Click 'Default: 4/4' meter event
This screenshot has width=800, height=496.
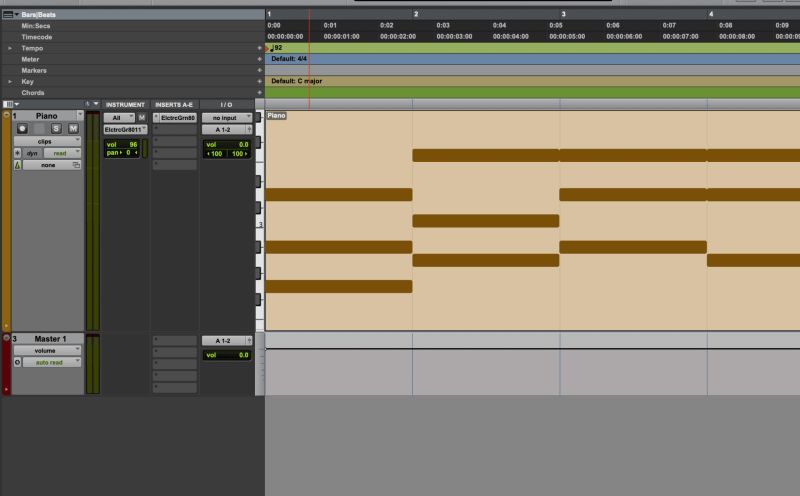point(289,59)
